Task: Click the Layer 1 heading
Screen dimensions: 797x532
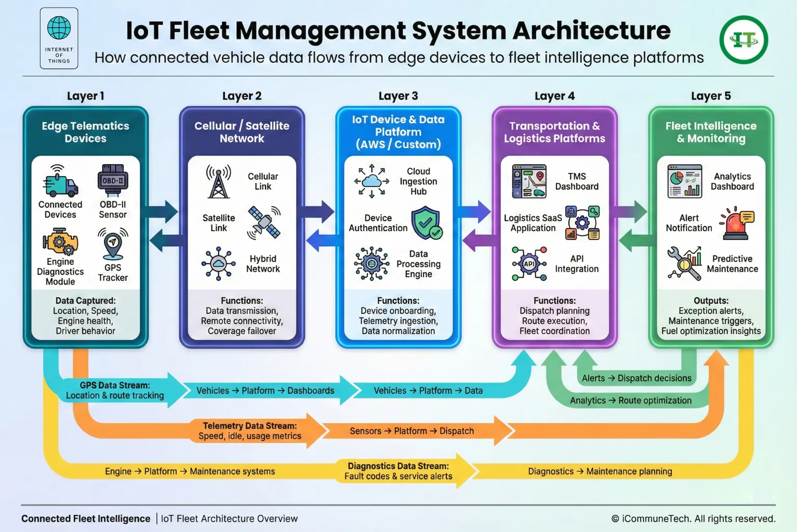Action: 86,96
